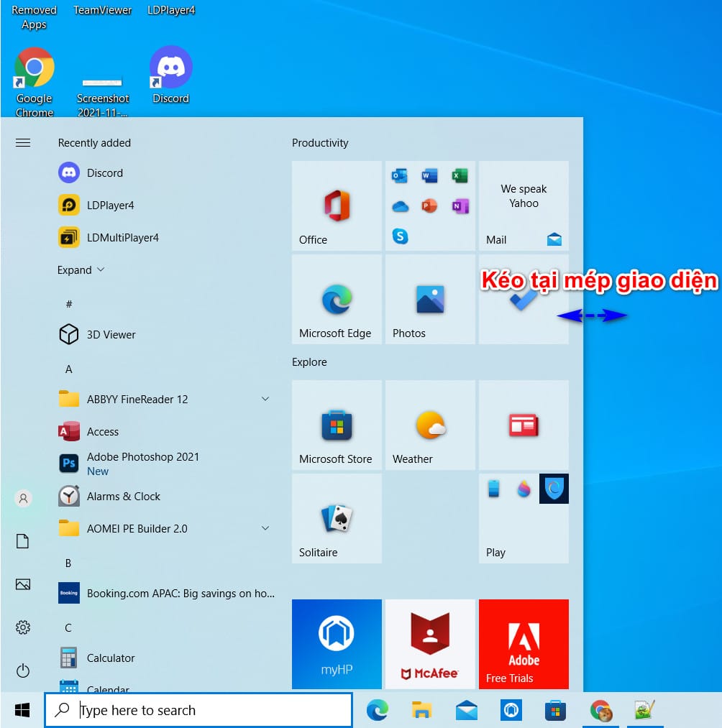Select the Google Chrome desktop shortcut
722x728 pixels.
pyautogui.click(x=34, y=82)
